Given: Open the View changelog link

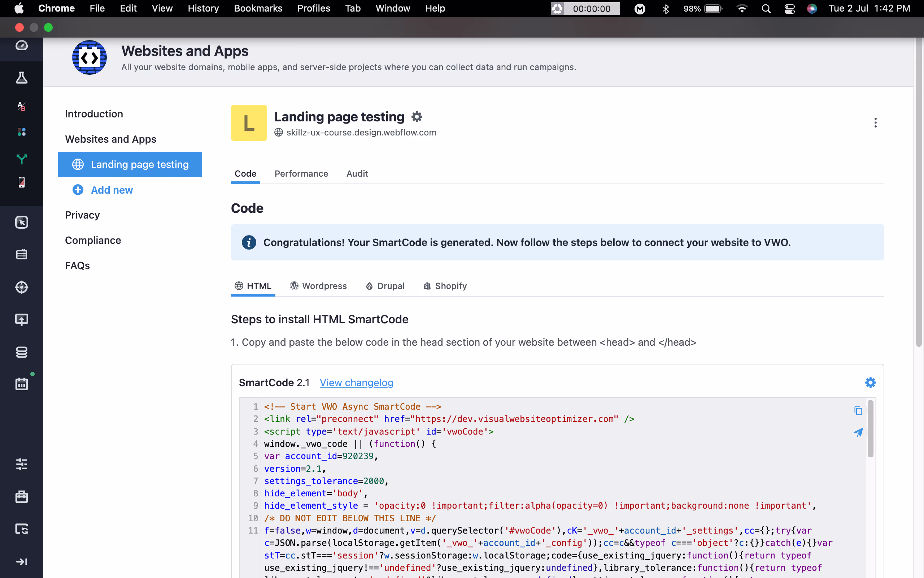Looking at the screenshot, I should coord(356,383).
